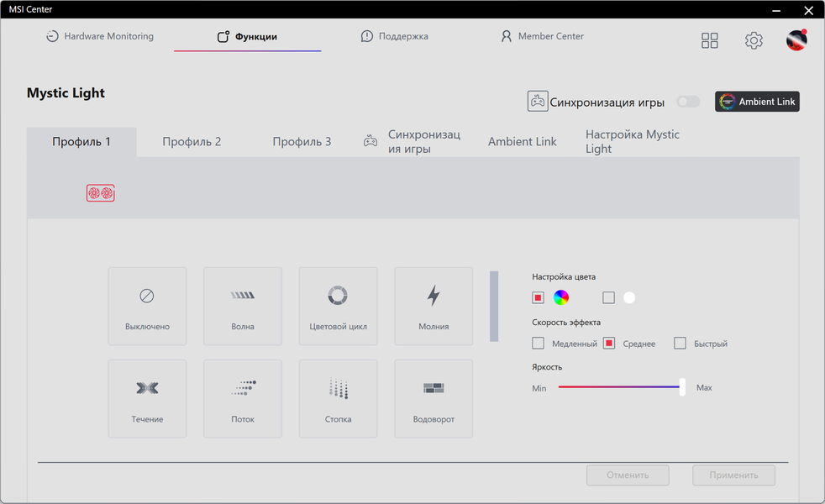Click the effects list vertical scrollbar
Screen dimensions: 825x504
[x=493, y=307]
